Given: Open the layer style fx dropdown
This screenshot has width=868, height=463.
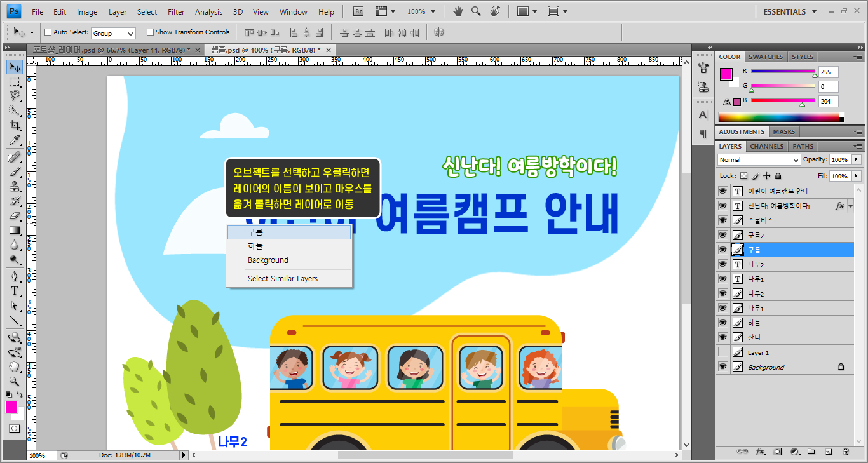Looking at the screenshot, I should (850, 206).
